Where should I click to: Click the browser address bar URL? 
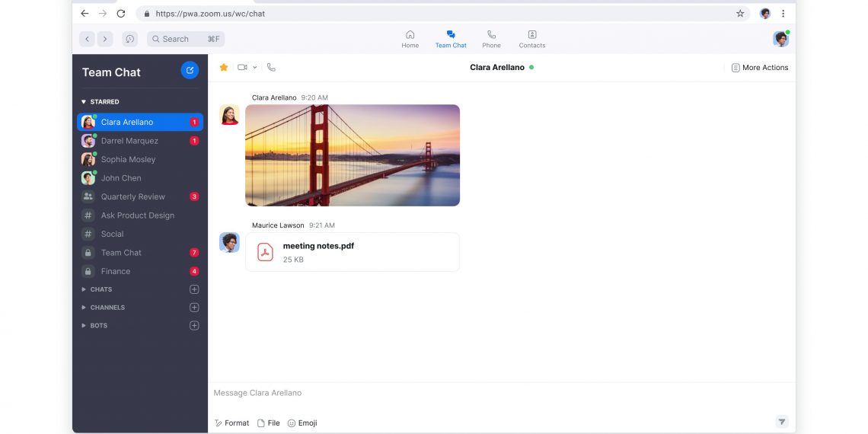pos(210,14)
